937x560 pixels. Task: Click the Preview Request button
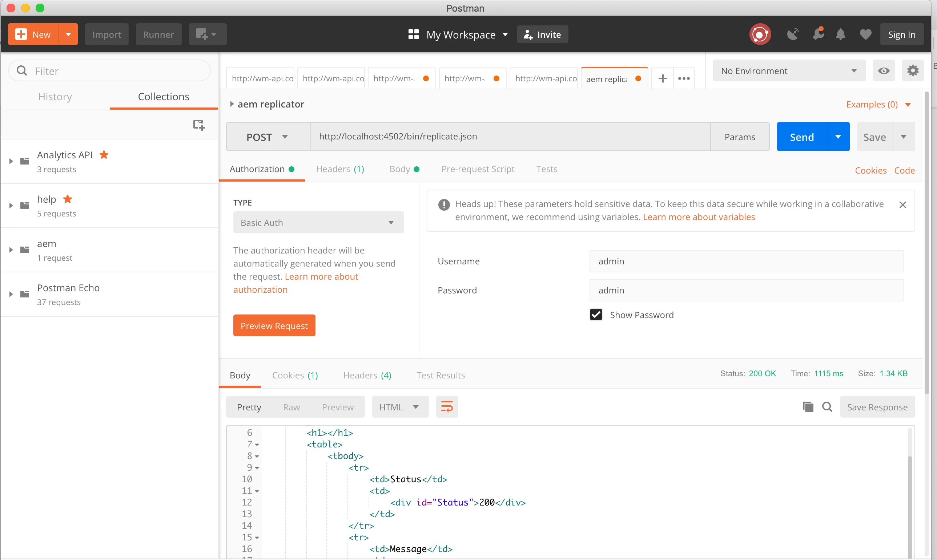click(x=274, y=326)
